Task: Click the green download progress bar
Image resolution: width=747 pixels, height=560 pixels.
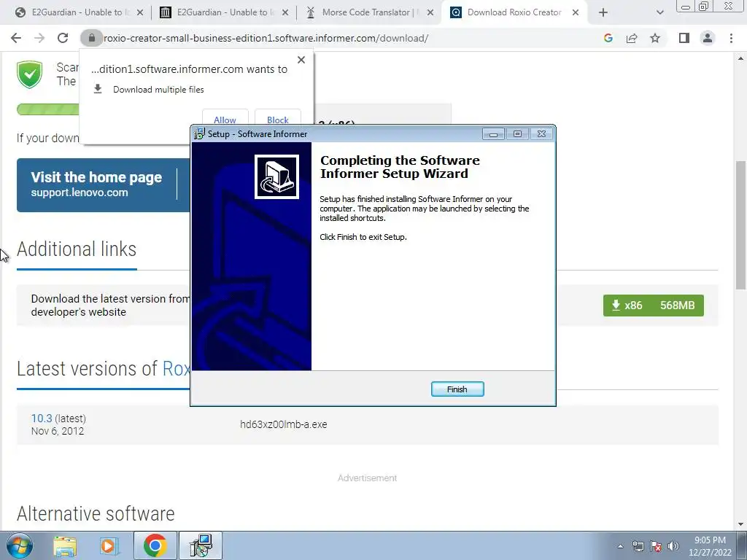Action: pyautogui.click(x=47, y=109)
